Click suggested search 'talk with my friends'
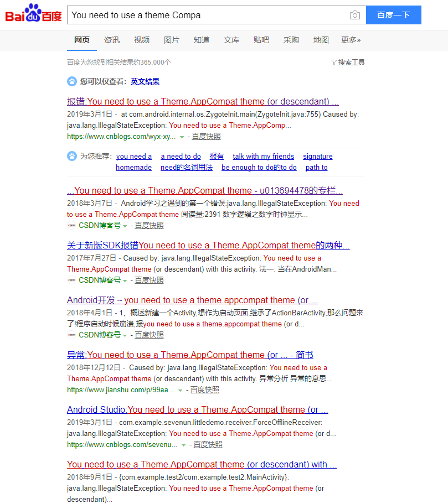 (263, 157)
